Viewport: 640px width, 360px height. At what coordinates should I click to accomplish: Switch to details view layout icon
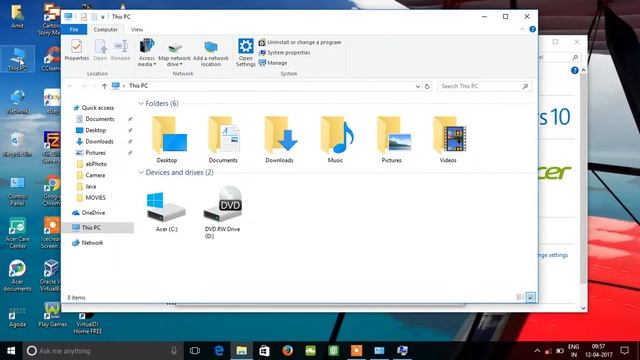click(x=520, y=297)
